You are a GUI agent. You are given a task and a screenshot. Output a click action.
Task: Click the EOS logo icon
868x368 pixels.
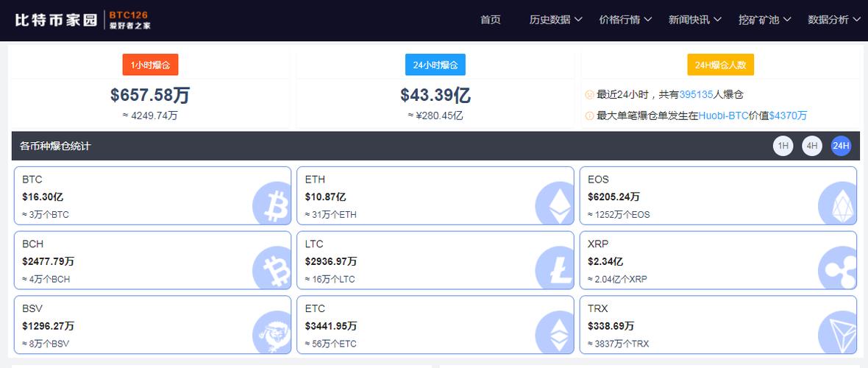coord(837,204)
